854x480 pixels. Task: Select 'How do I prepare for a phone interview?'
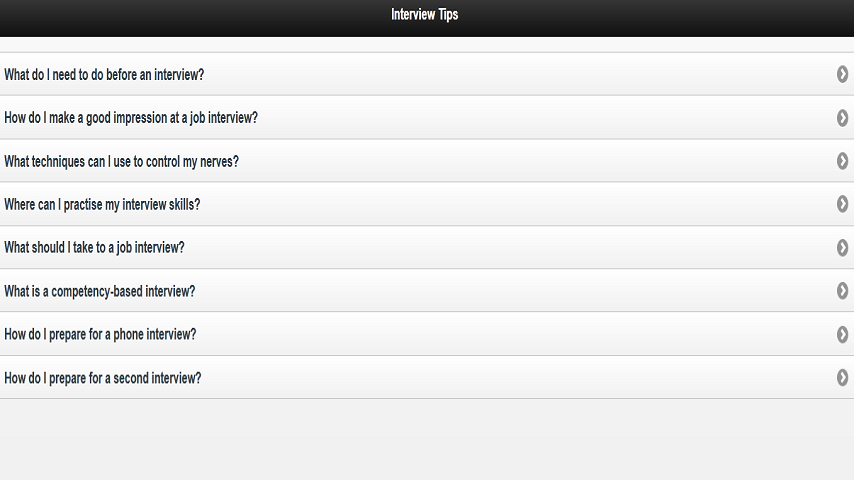point(100,334)
